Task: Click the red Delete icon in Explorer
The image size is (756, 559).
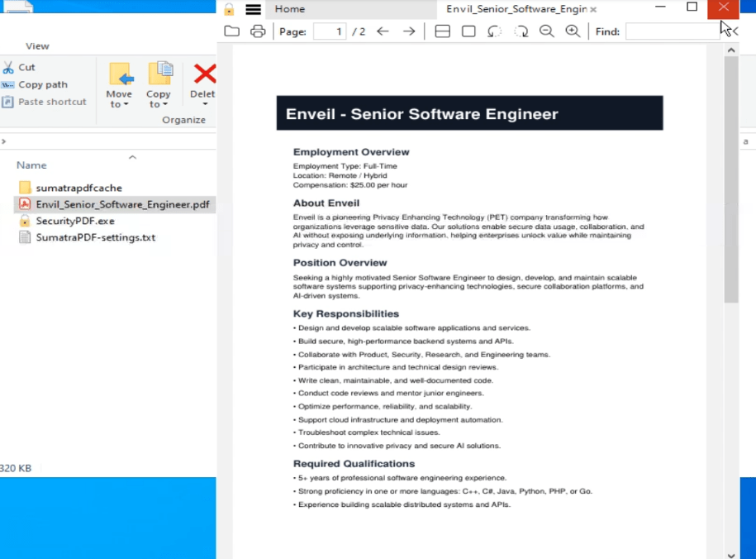Action: pyautogui.click(x=204, y=74)
